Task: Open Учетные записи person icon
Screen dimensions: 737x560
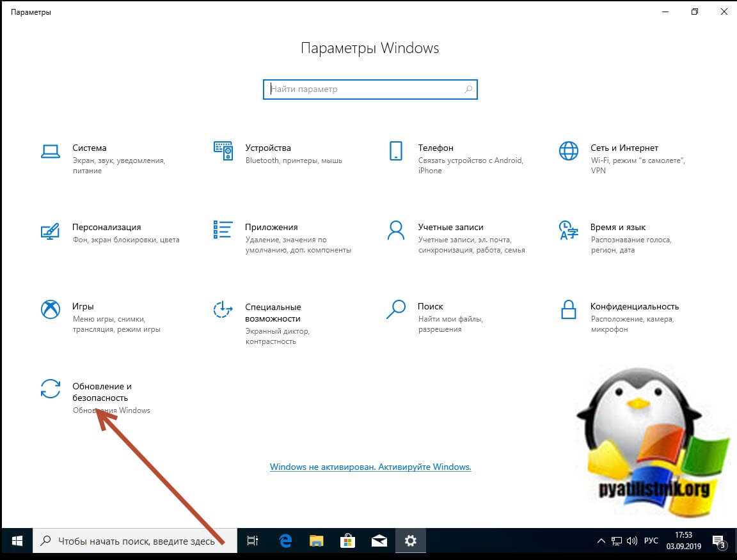Action: (x=395, y=230)
